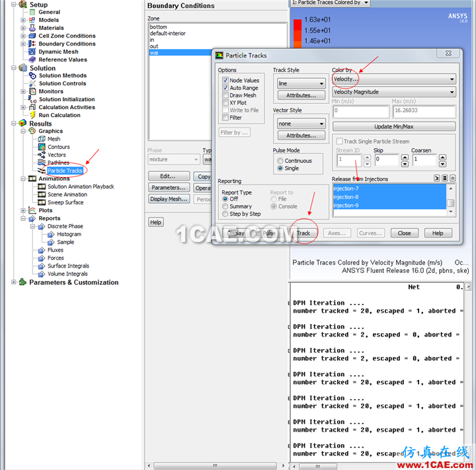Click the Models icon in the tree
This screenshot has height=470, width=476.
coord(32,20)
